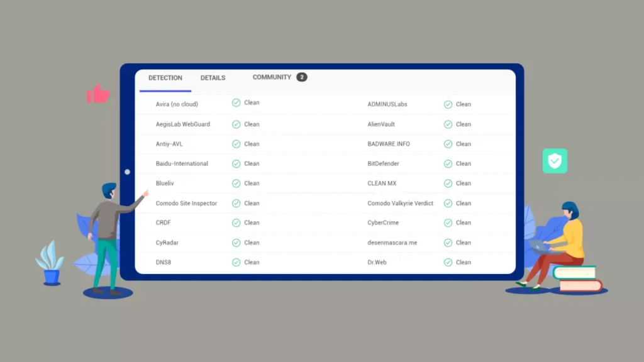
Task: Select the BitDefender check mark icon
Action: coord(448,164)
